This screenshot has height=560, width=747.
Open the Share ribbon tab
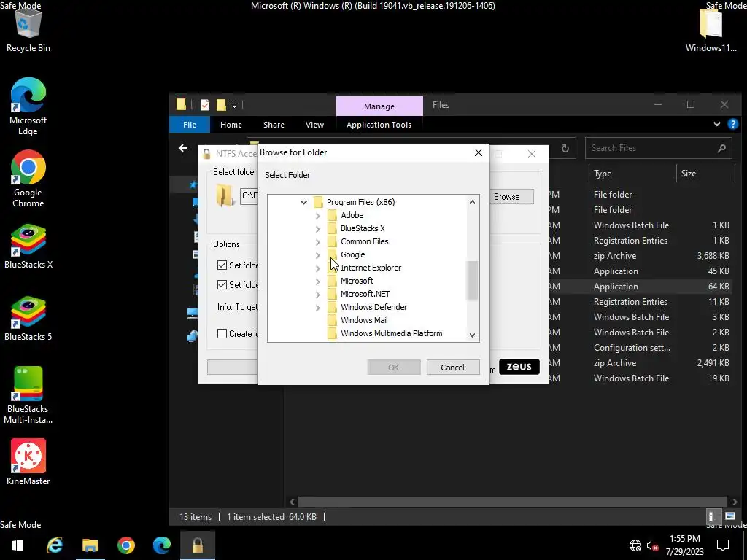[x=274, y=124]
